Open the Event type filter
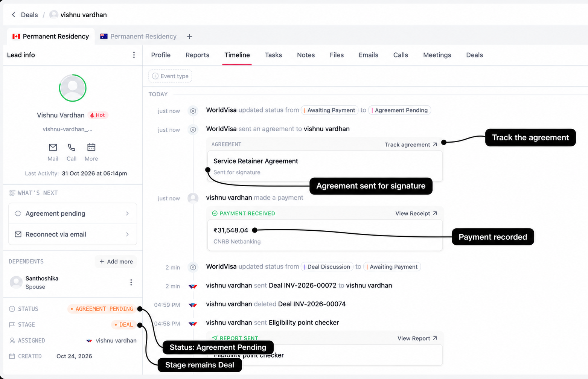 170,76
